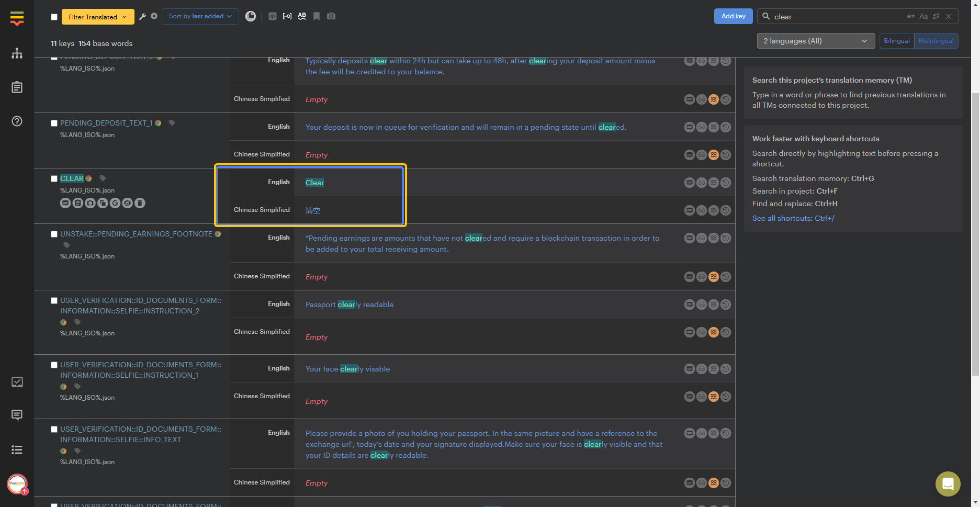Open filter settings with the wrench icon
The width and height of the screenshot is (980, 507).
(142, 16)
